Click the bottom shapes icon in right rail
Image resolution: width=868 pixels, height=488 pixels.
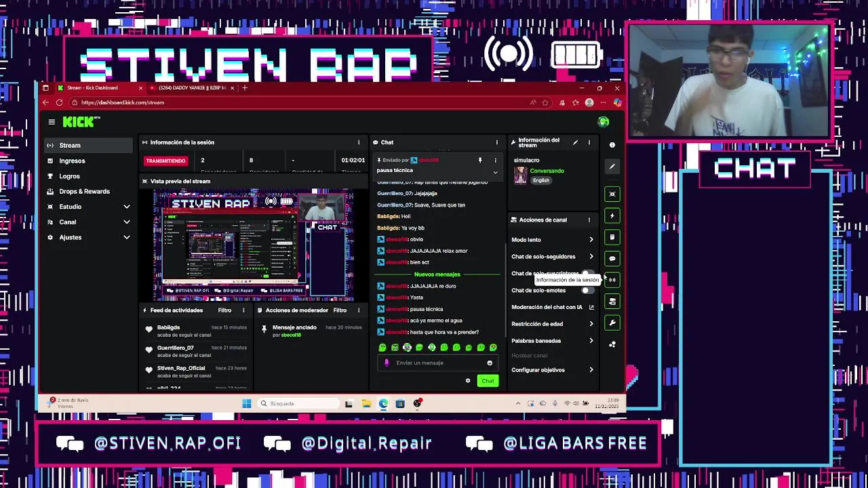point(612,344)
